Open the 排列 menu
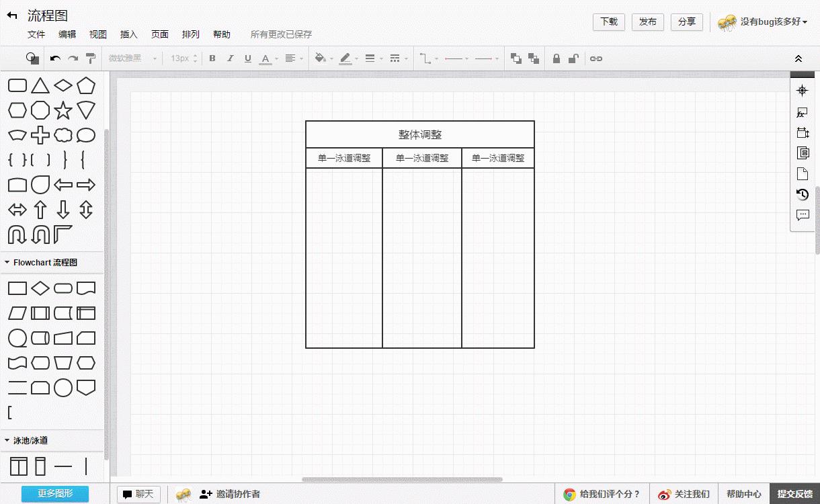Image resolution: width=820 pixels, height=504 pixels. click(x=191, y=34)
